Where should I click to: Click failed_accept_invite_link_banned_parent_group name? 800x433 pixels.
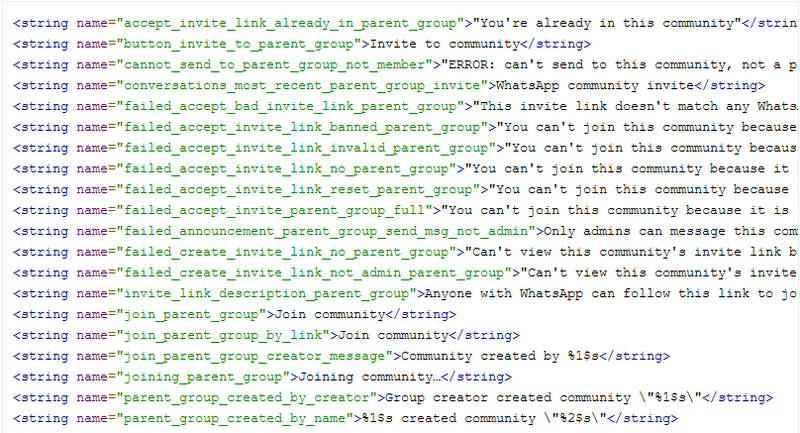pyautogui.click(x=302, y=128)
